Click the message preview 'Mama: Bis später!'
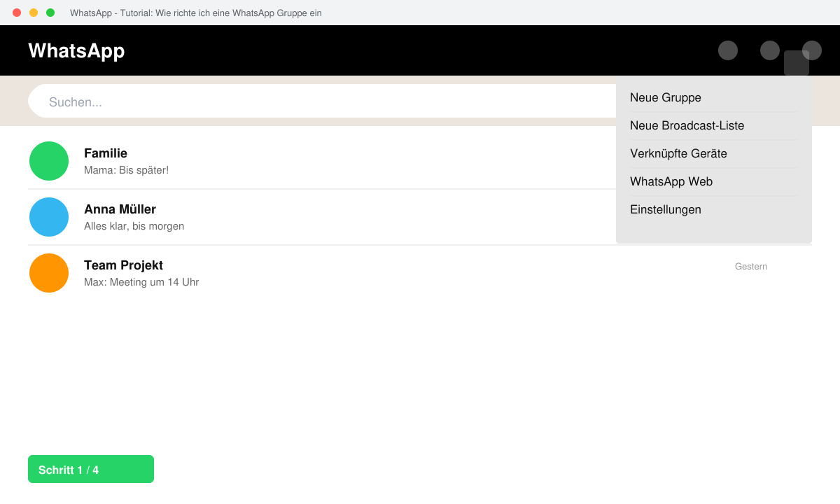Viewport: 840px width, 504px height. (126, 170)
